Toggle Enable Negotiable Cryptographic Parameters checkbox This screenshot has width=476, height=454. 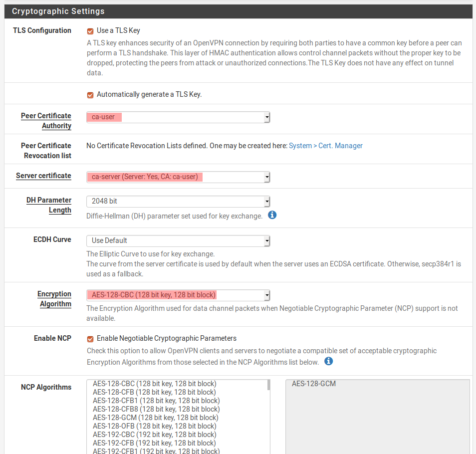click(90, 339)
